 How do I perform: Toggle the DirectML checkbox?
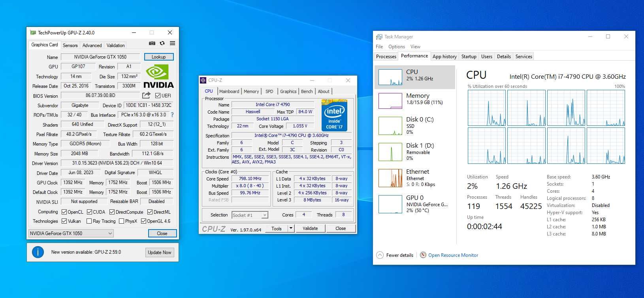point(150,212)
